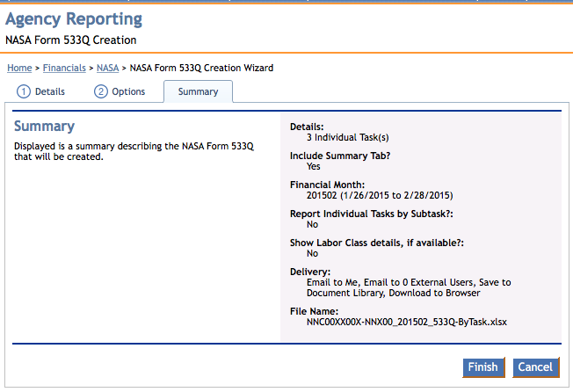
Task: Click the Include Summary Tab label
Action: tap(339, 156)
